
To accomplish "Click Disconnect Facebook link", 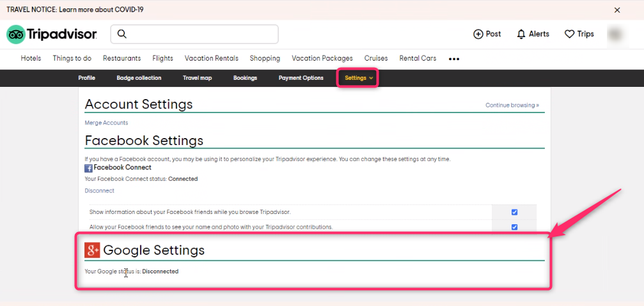I will (99, 191).
